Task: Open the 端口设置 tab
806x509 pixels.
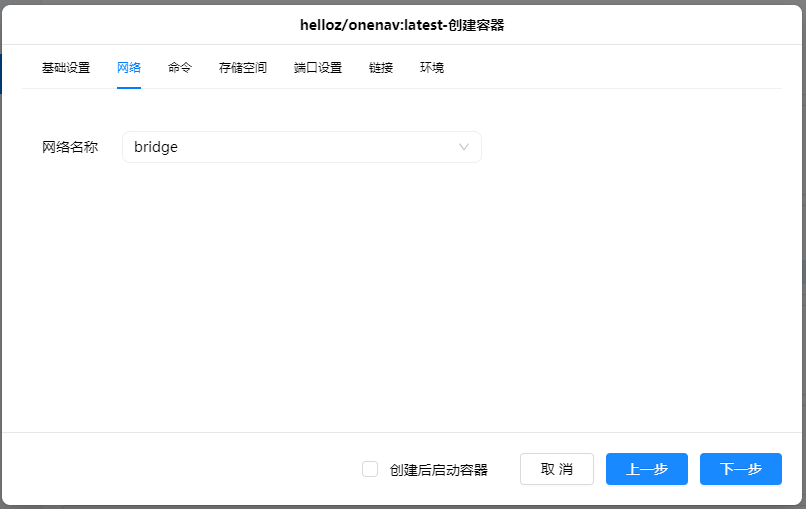Action: (318, 68)
